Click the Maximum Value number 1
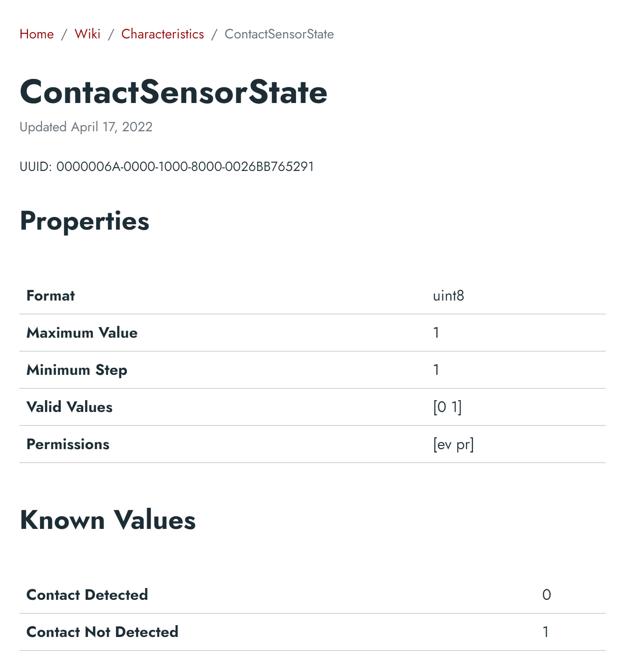 (436, 333)
